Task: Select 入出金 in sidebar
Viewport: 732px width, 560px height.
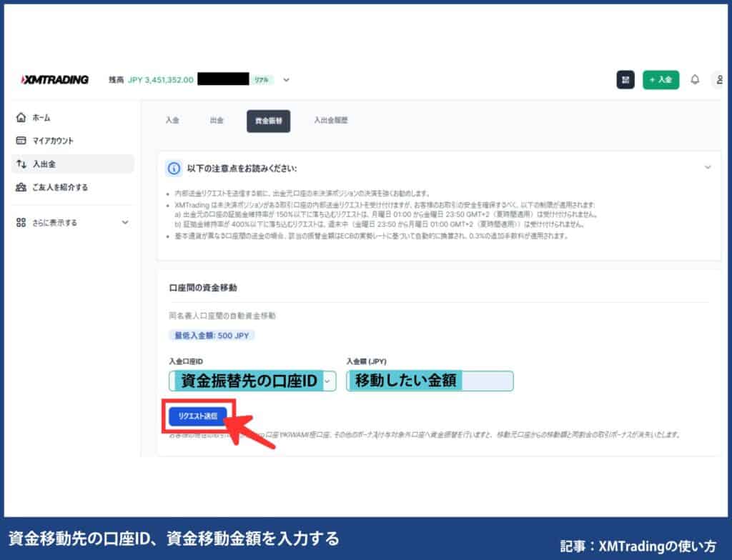Action: tap(72, 164)
